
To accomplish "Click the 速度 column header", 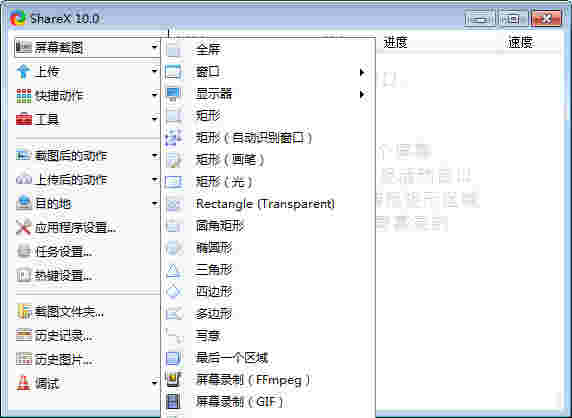I will point(521,42).
